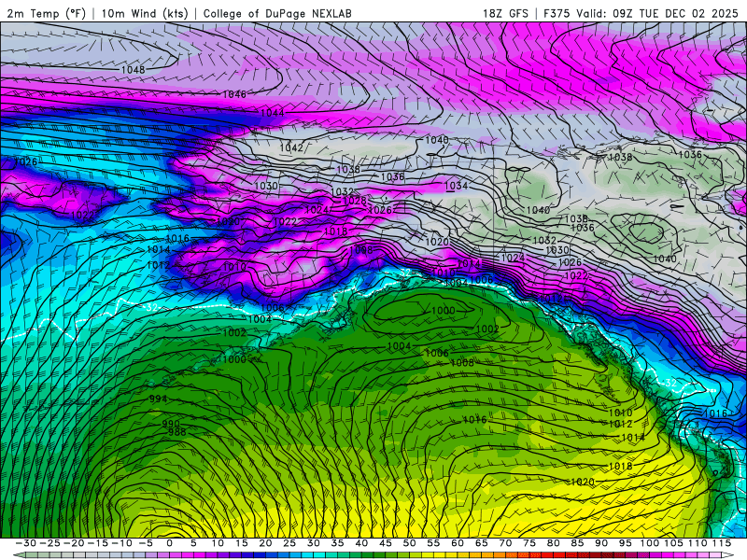Viewport: 747px width, 560px height.
Task: Click the 1034 pressure label
Action: coord(456,186)
